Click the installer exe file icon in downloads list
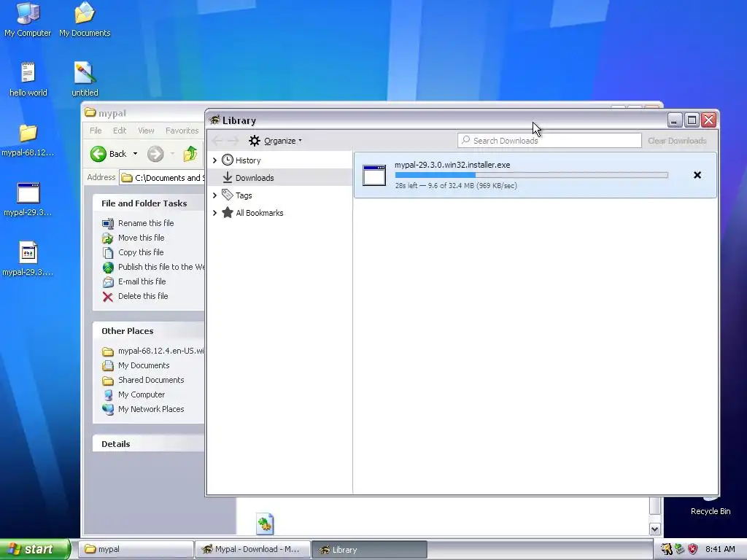747x560 pixels. [x=374, y=175]
